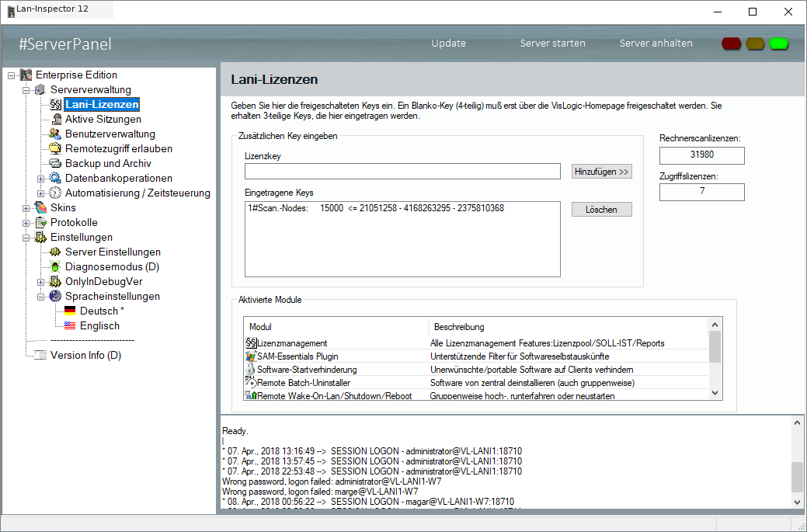Viewport: 807px width, 532px height.
Task: Click the Zugriffslizenzen value field
Action: 701,192
